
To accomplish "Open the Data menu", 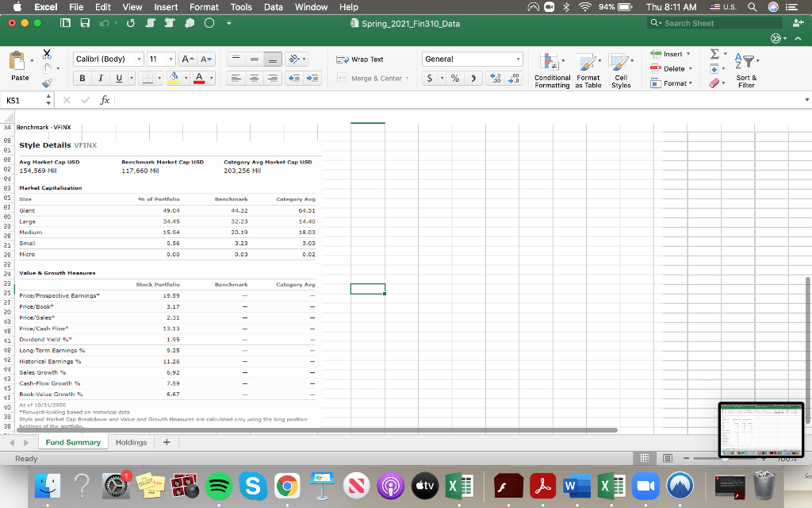I will [x=274, y=7].
